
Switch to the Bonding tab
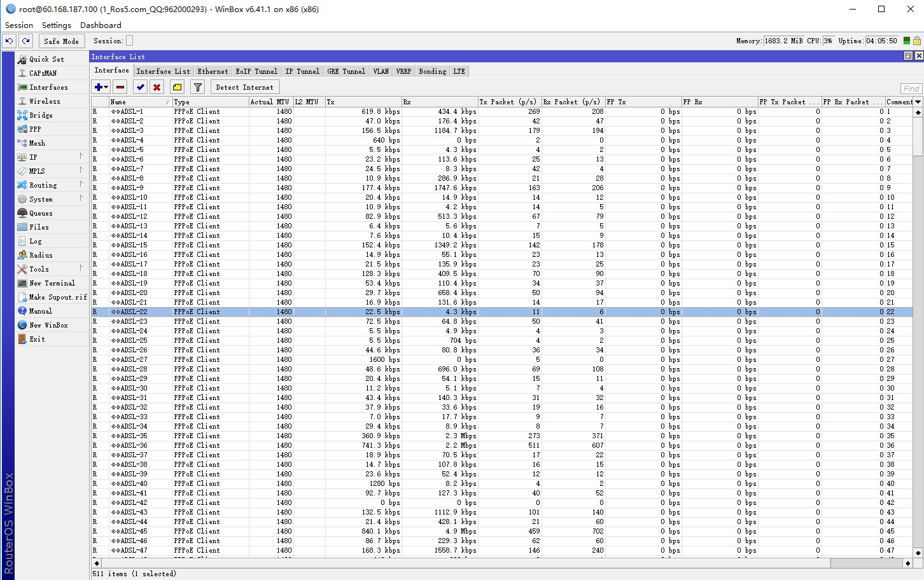click(x=433, y=71)
